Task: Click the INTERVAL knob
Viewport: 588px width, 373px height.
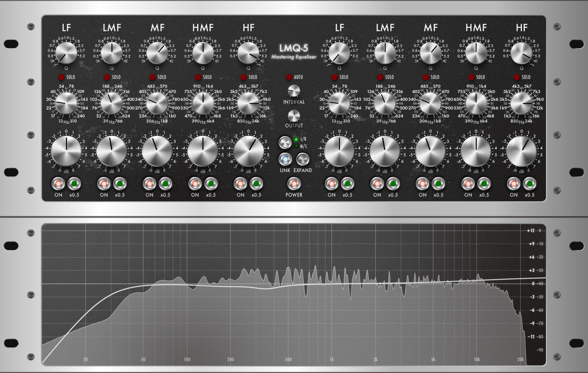Action: click(293, 91)
